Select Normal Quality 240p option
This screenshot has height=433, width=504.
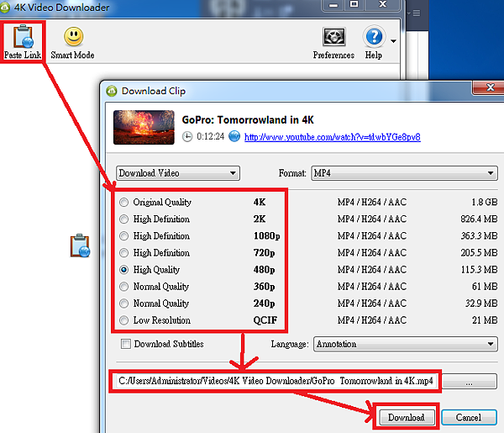[123, 304]
